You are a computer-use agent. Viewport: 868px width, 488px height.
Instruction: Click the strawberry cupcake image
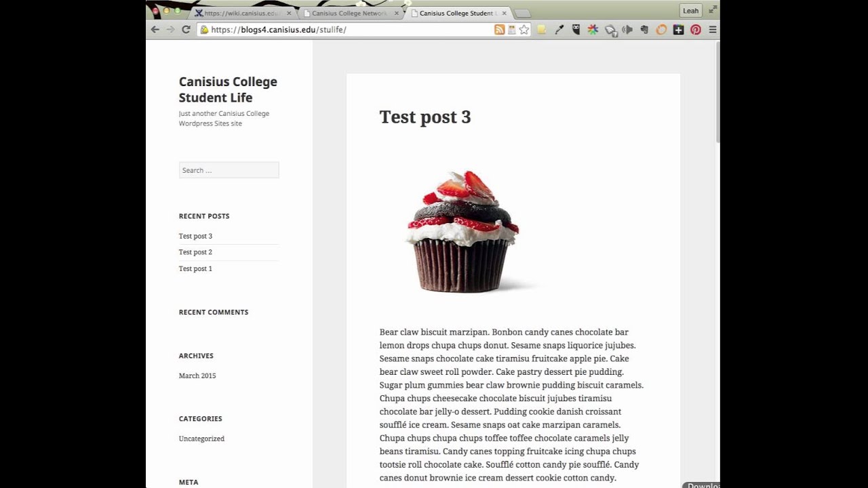pyautogui.click(x=462, y=231)
